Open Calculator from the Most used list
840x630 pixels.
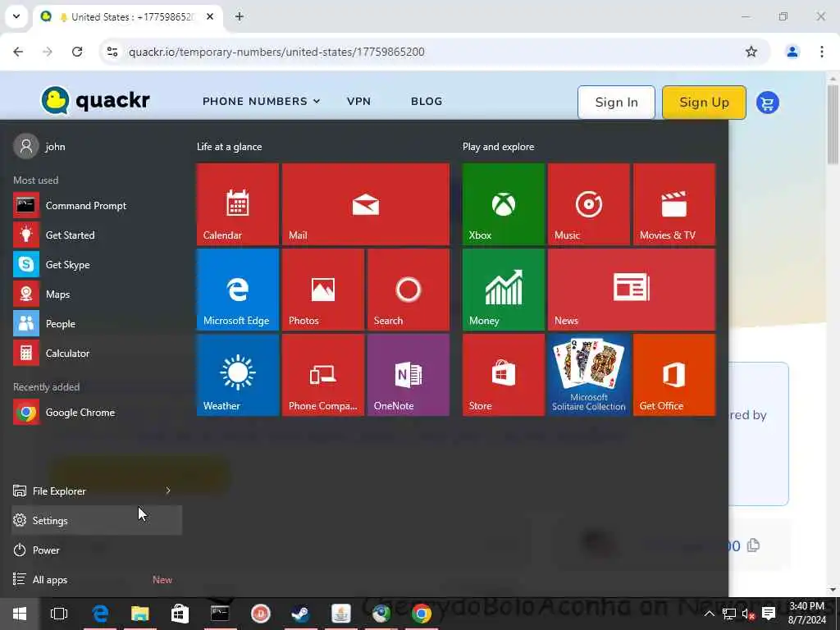pyautogui.click(x=97, y=353)
